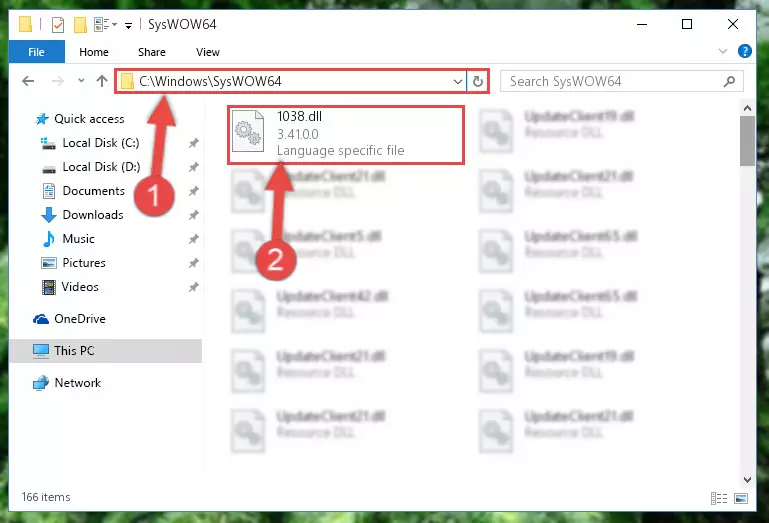Select Network in navigation pane

tap(77, 383)
